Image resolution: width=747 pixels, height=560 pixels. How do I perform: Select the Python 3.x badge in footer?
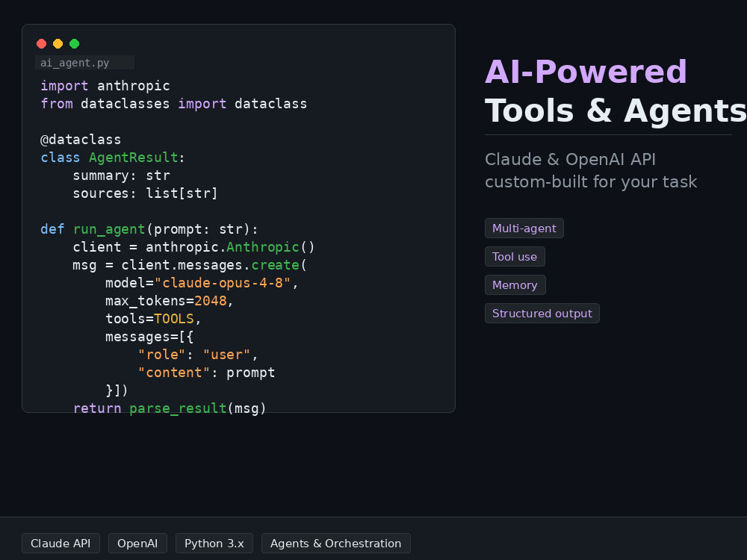214,544
